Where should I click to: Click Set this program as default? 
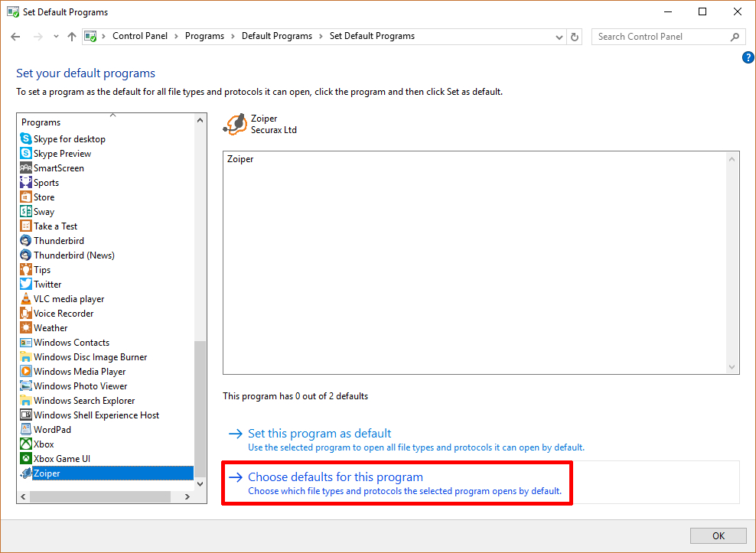319,434
